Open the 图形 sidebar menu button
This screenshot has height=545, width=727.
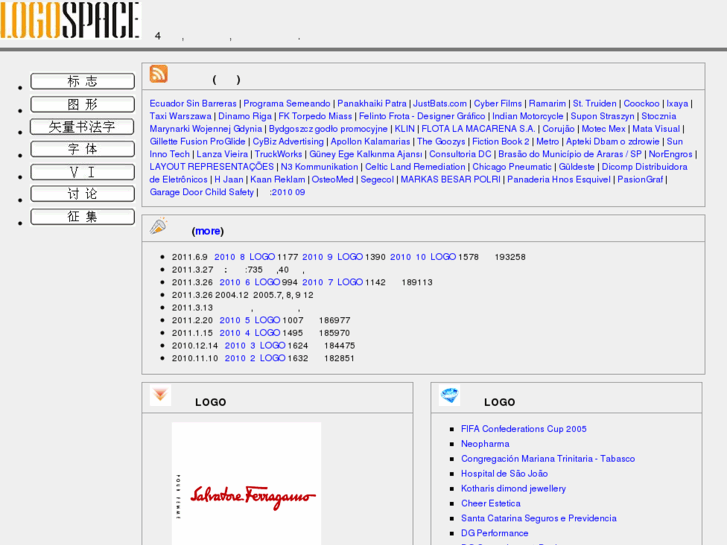[x=83, y=104]
